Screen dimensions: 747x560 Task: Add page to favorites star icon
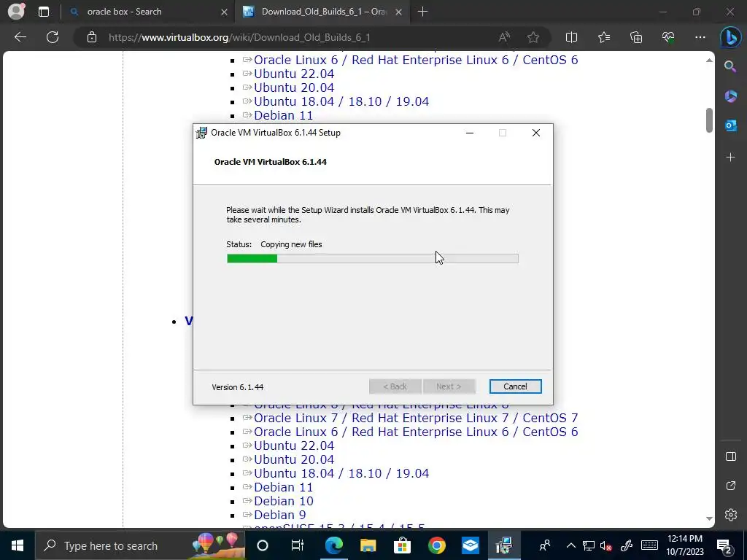click(x=533, y=37)
